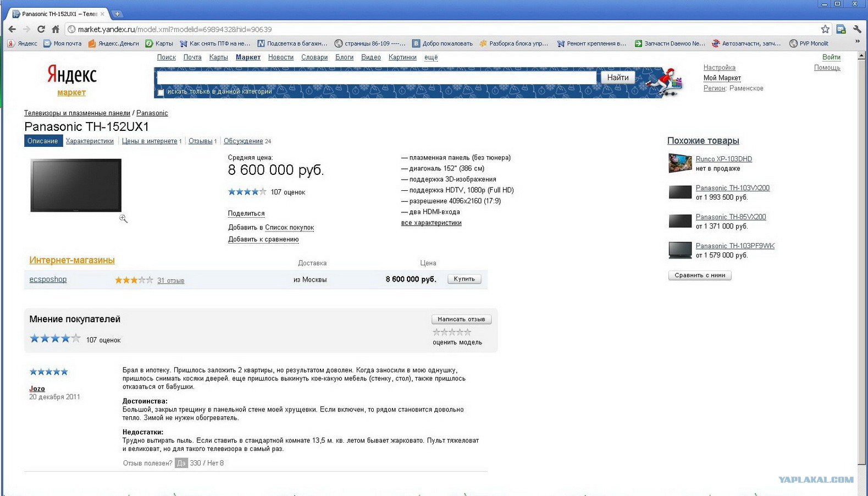
Task: Open the Подсветка в багажн... bookmark
Action: (x=292, y=43)
